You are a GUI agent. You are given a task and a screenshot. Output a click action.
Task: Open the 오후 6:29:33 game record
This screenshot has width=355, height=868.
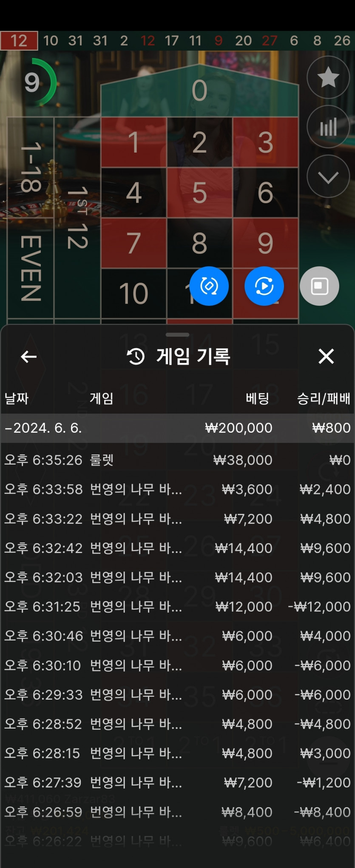tap(177, 695)
